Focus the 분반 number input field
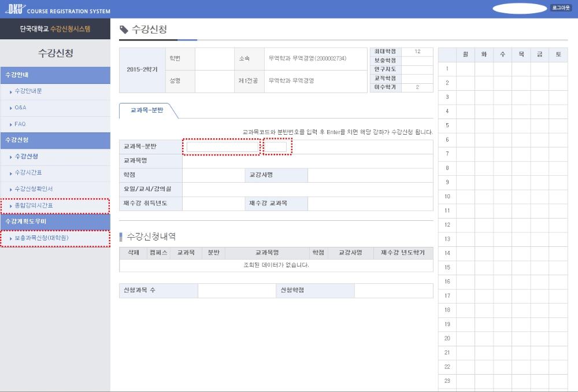 click(276, 147)
